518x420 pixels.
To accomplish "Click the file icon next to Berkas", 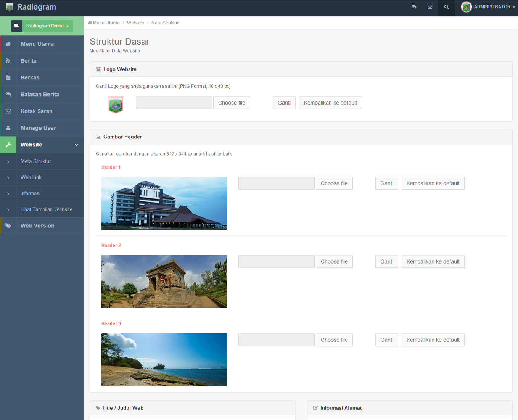I will click(8, 77).
